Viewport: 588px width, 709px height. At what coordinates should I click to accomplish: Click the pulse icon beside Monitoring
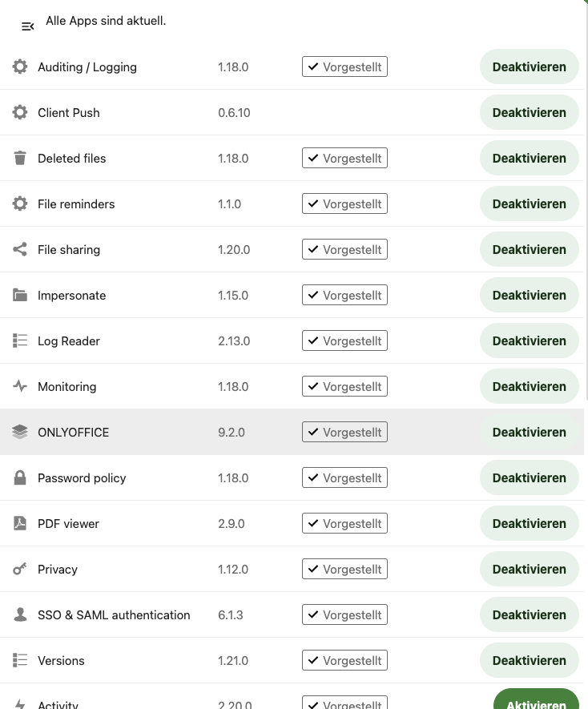pyautogui.click(x=20, y=386)
